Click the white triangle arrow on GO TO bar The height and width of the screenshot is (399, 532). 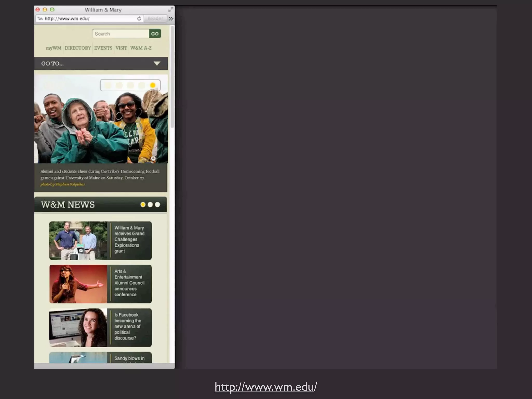pyautogui.click(x=157, y=64)
